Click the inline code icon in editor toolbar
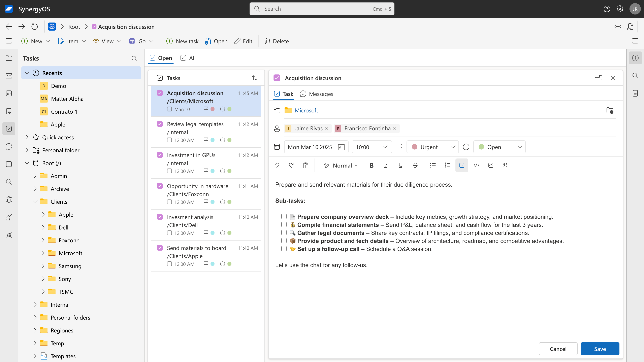This screenshot has height=362, width=644. 476,165
